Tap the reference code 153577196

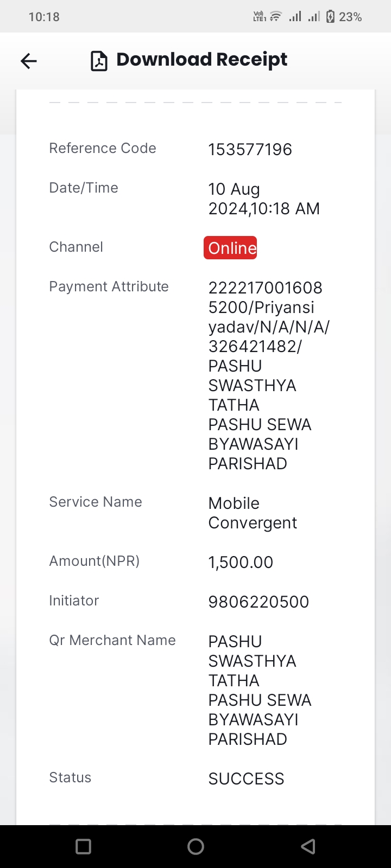(x=250, y=149)
